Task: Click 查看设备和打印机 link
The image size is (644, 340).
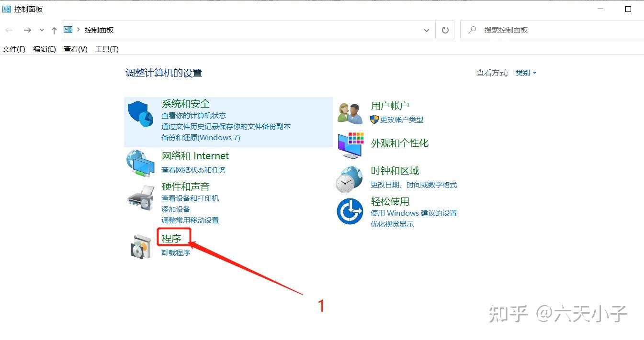Action: (190, 198)
